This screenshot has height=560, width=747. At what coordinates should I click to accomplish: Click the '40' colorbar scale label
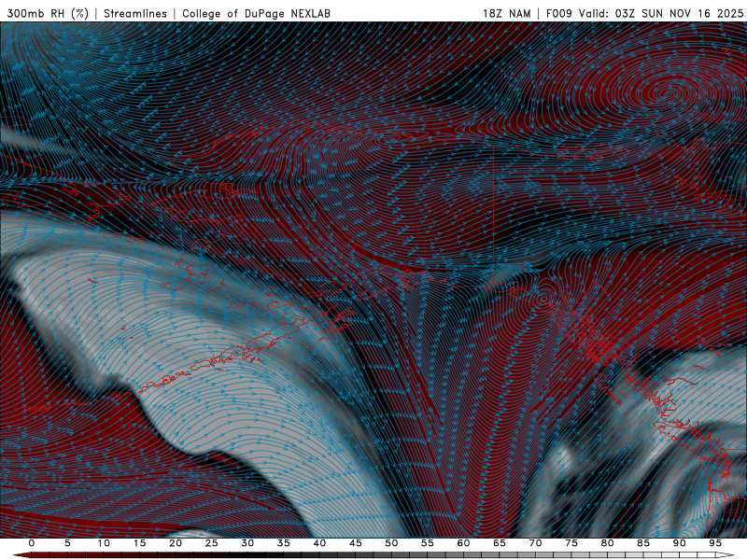point(319,543)
